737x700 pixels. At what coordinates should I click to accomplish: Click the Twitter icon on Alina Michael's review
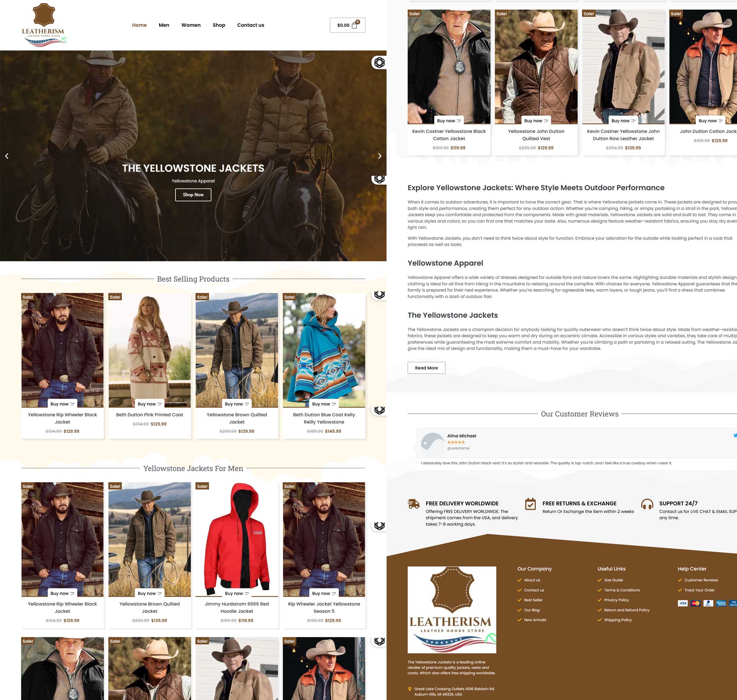point(734,435)
